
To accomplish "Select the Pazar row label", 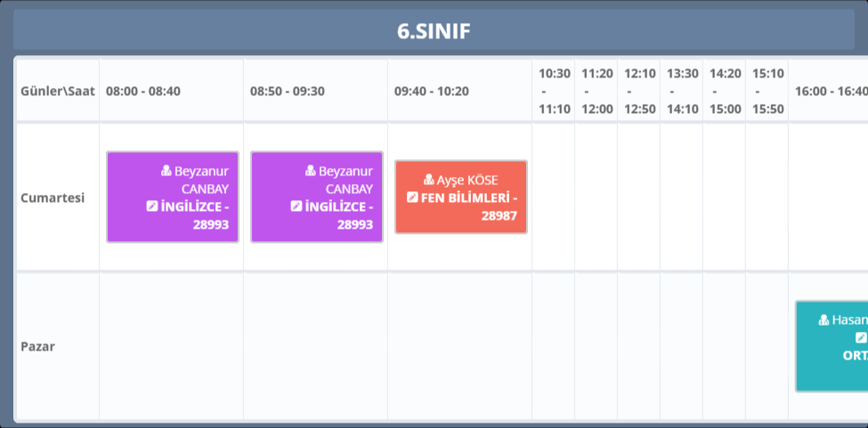I will pos(38,346).
